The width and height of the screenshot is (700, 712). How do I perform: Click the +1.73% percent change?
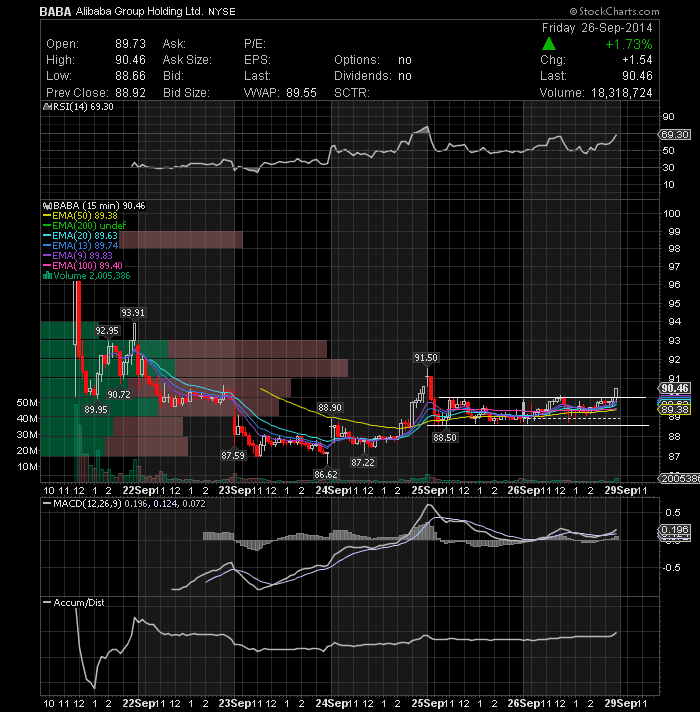pos(629,44)
